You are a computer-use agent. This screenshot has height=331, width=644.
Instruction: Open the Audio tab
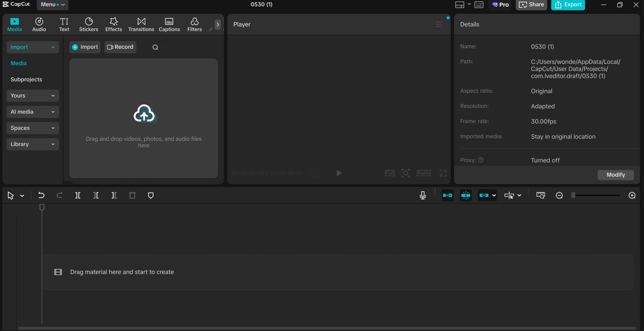[39, 25]
